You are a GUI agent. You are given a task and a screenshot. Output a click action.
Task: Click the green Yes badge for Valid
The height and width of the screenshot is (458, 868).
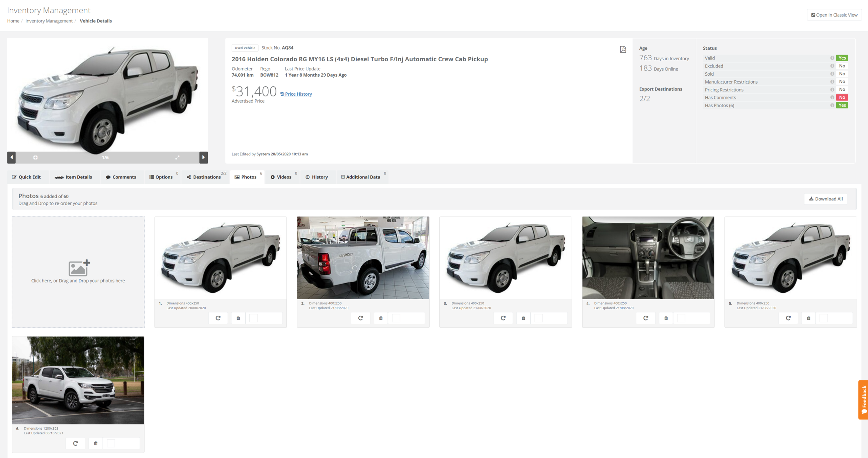tap(842, 58)
